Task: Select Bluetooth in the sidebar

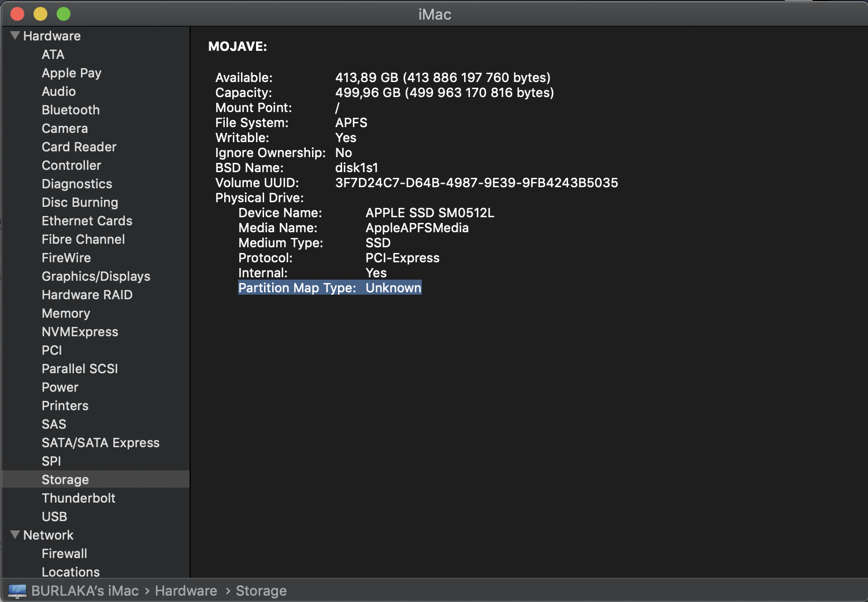Action: click(x=71, y=110)
